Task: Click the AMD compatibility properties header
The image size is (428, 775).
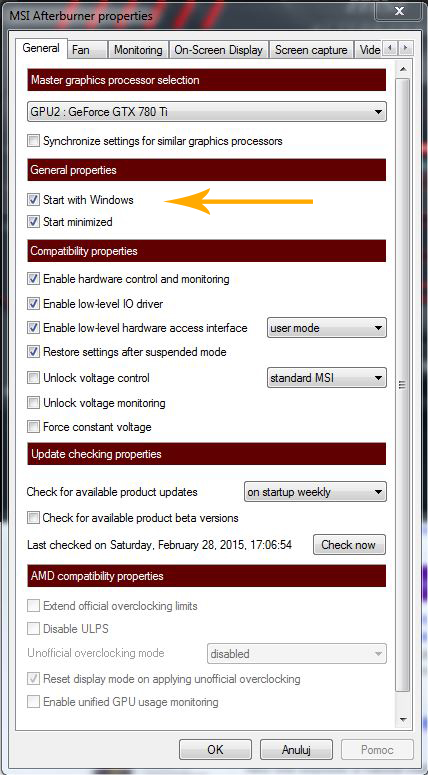Action: click(207, 576)
